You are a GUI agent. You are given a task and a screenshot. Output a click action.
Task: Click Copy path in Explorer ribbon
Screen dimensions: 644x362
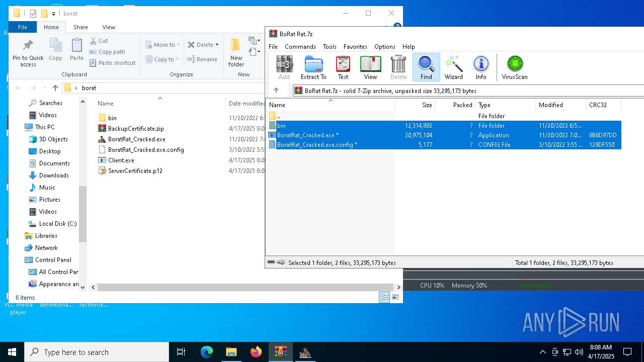pyautogui.click(x=107, y=52)
